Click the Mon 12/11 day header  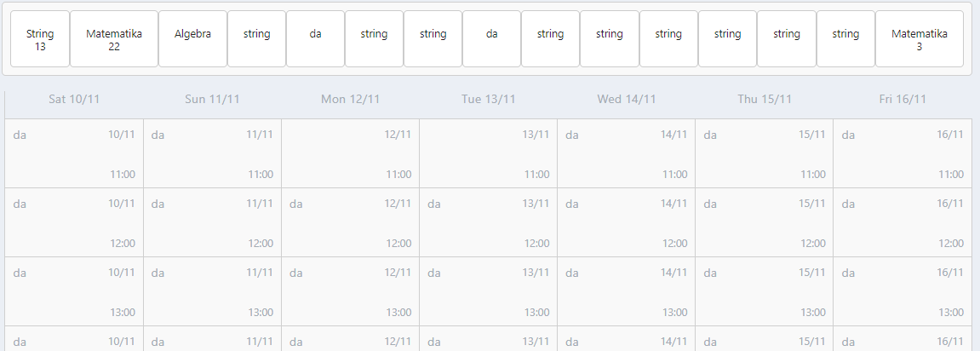[x=350, y=99]
